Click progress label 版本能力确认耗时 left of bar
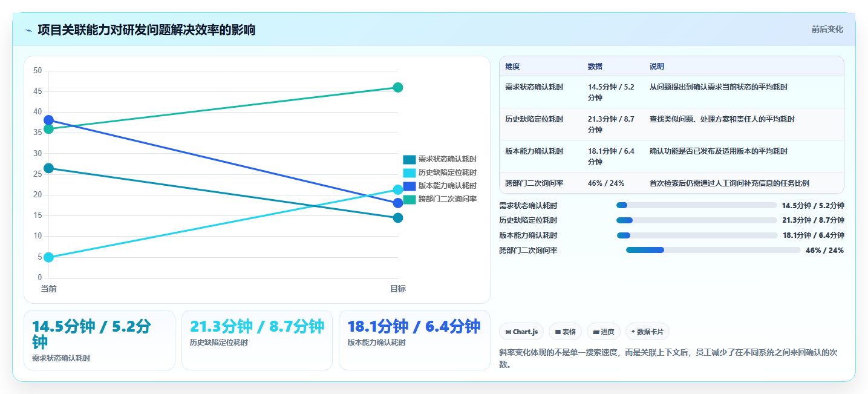 pyautogui.click(x=528, y=235)
